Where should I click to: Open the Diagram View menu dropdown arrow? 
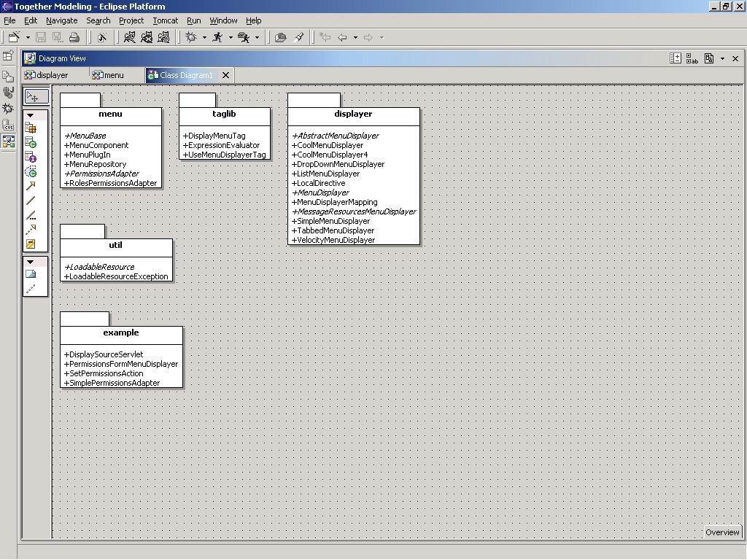722,58
